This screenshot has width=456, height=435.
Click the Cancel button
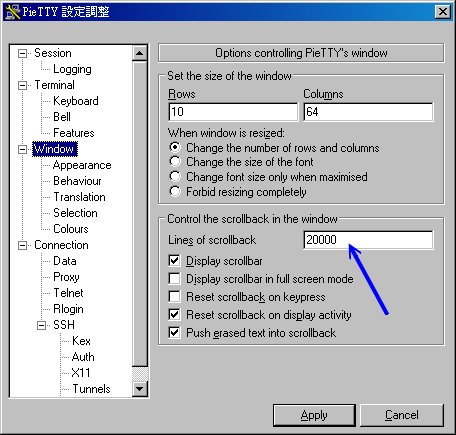pos(402,415)
